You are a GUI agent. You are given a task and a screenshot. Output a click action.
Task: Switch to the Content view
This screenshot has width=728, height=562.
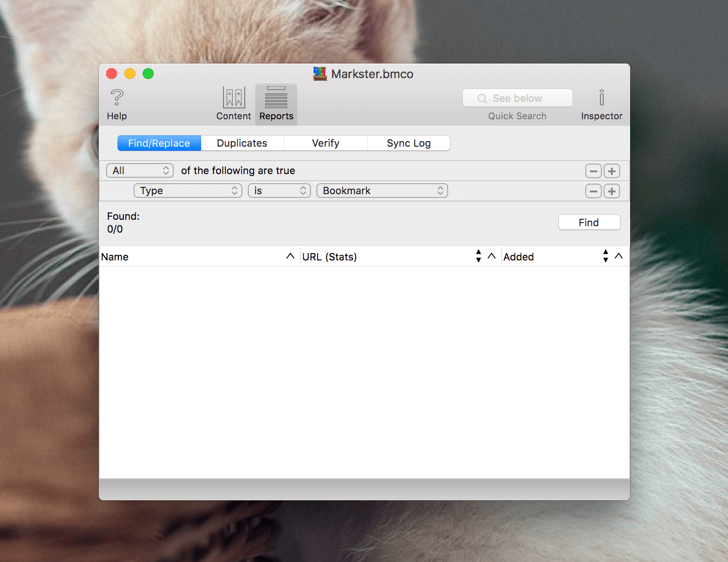pos(234,105)
